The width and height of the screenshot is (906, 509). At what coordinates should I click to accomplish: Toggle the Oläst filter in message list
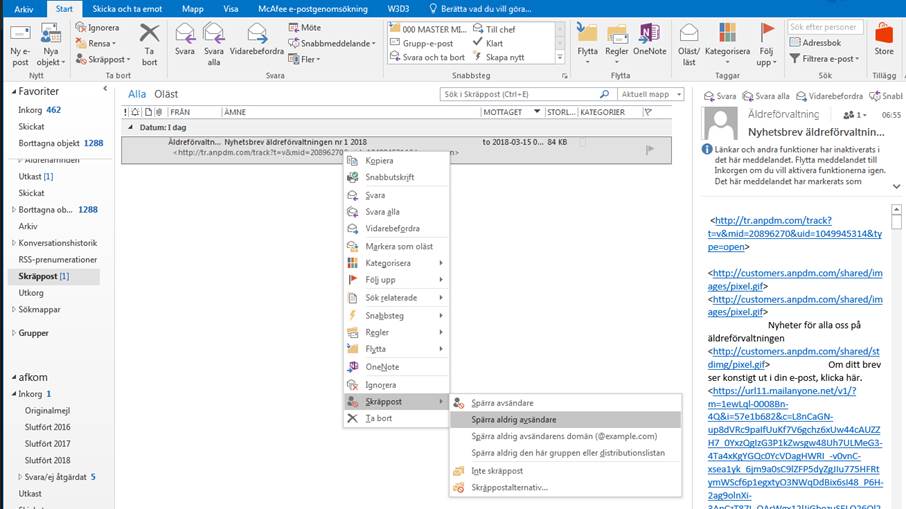click(x=166, y=94)
